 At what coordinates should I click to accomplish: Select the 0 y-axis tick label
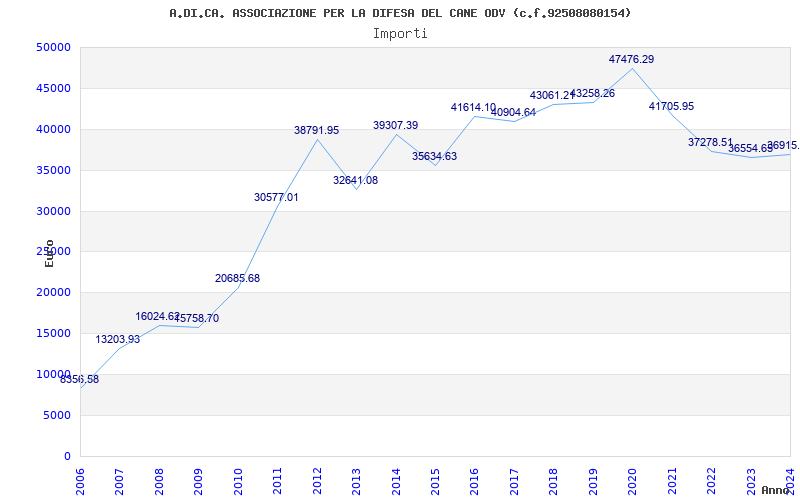pyautogui.click(x=67, y=456)
